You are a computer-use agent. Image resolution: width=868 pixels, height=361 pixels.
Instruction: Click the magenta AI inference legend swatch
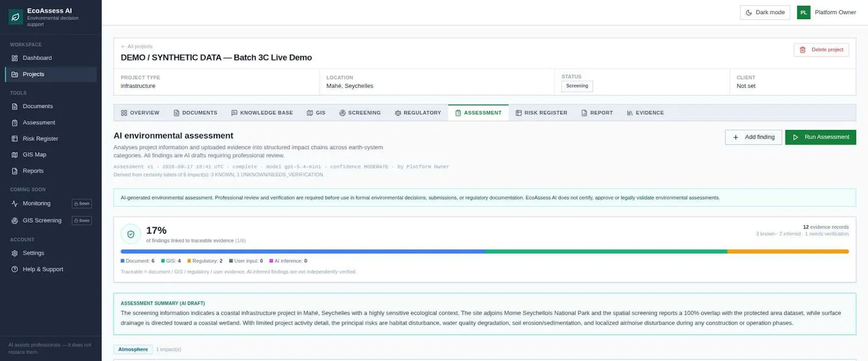(x=271, y=261)
